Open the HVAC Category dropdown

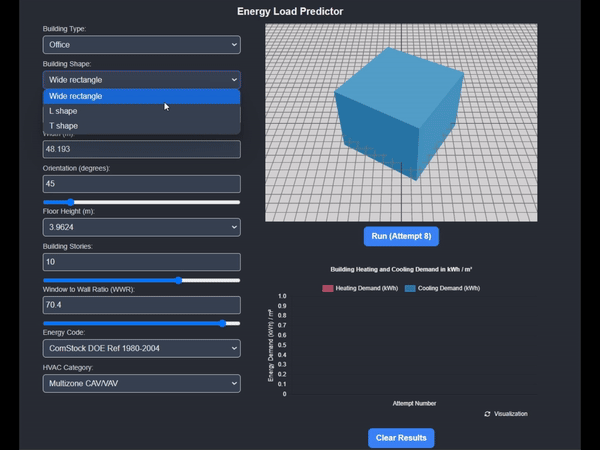(x=142, y=383)
